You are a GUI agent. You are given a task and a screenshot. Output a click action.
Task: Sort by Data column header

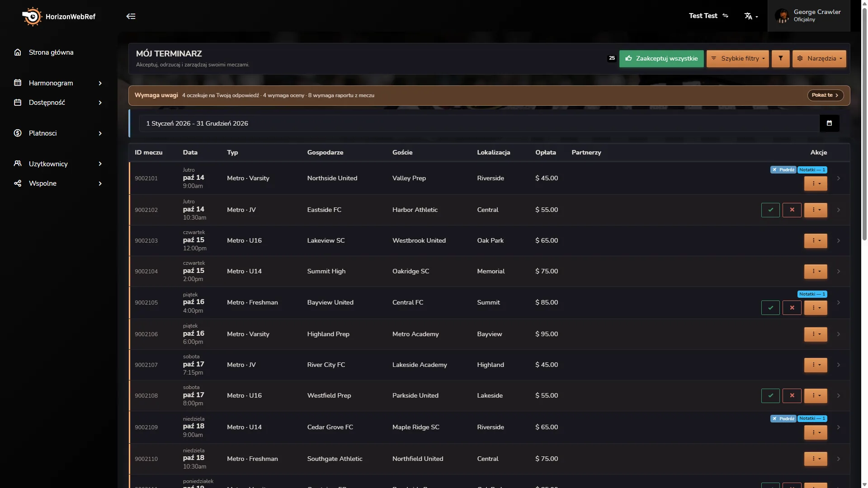tap(190, 153)
